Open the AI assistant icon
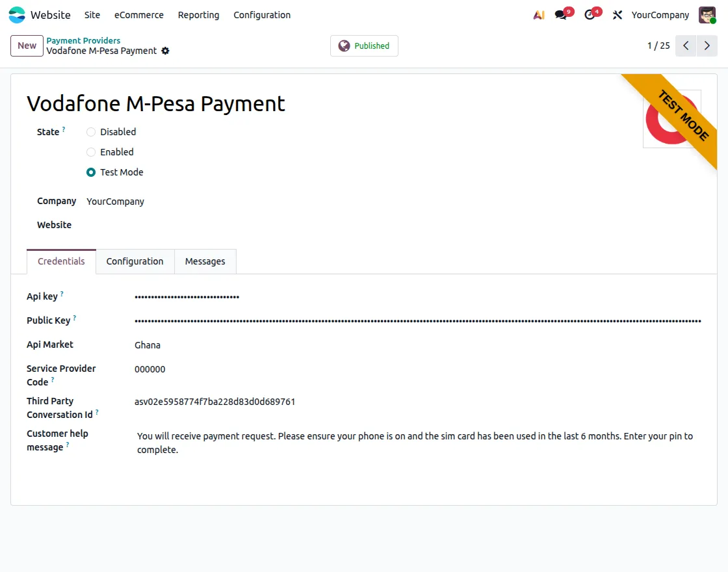 point(539,15)
